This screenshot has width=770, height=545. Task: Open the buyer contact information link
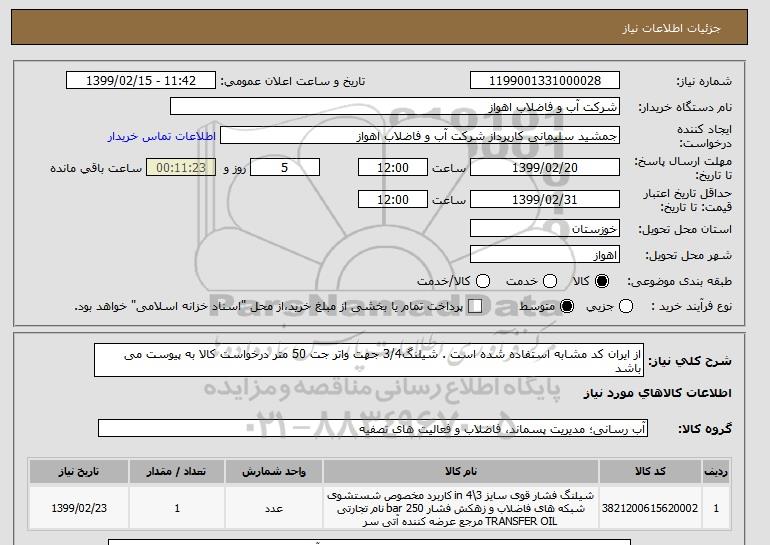pyautogui.click(x=162, y=136)
